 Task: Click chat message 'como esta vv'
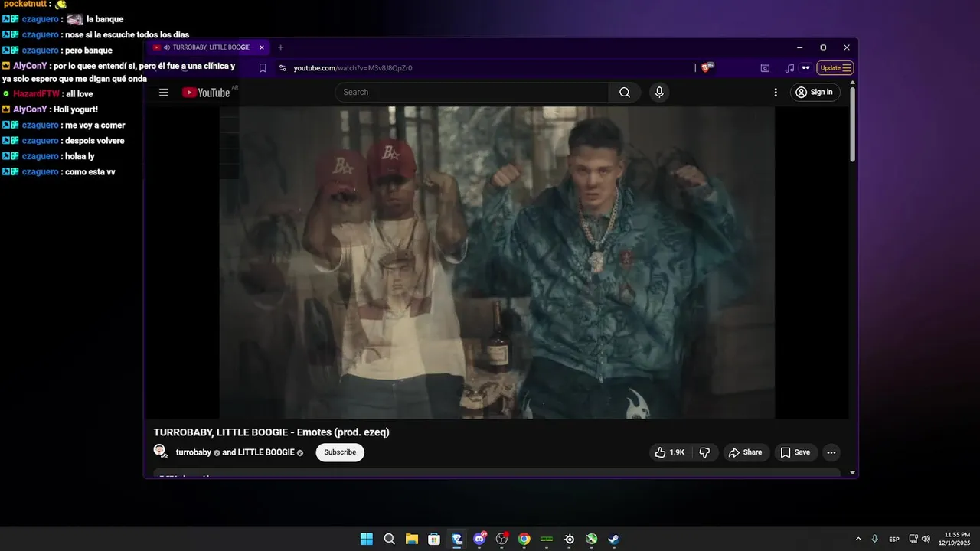click(x=90, y=172)
